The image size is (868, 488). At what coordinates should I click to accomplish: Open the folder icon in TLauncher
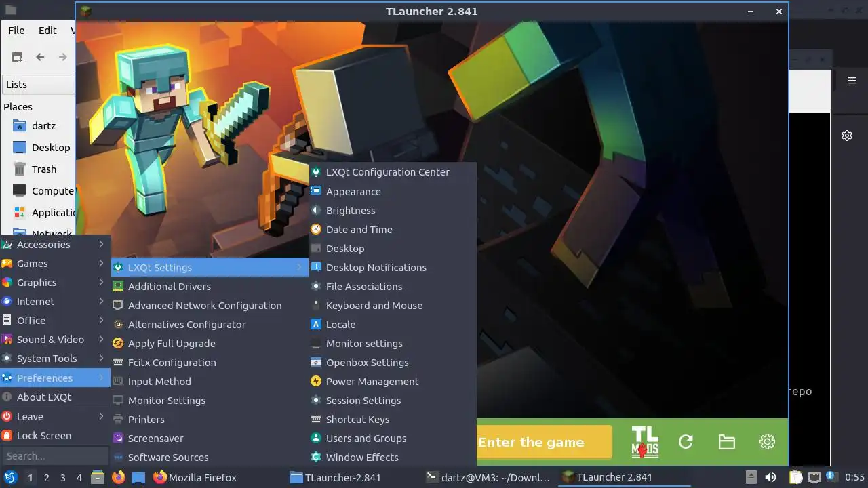[x=726, y=442]
